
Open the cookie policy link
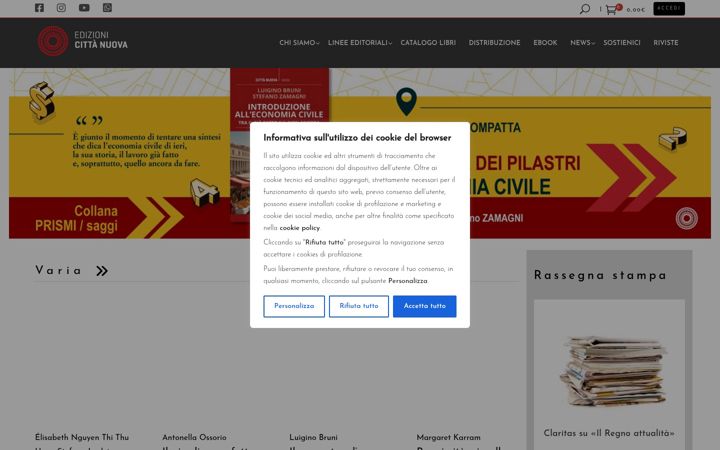(299, 228)
